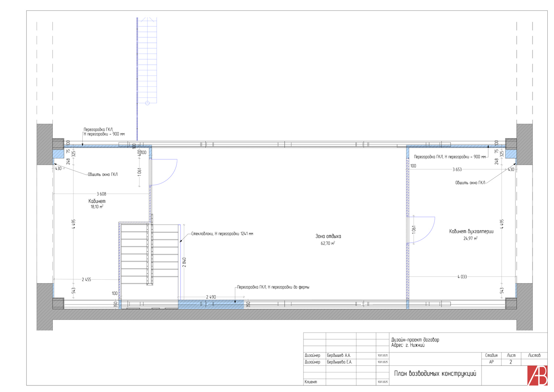Click the designer name Бердышев А.А.
This screenshot has height=392, width=554.
[x=339, y=355]
